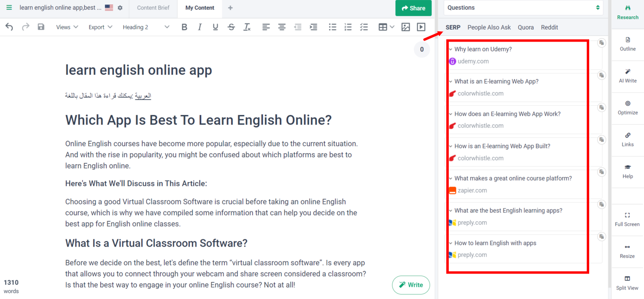The height and width of the screenshot is (299, 644).
Task: Toggle center text alignment
Action: pos(282,27)
